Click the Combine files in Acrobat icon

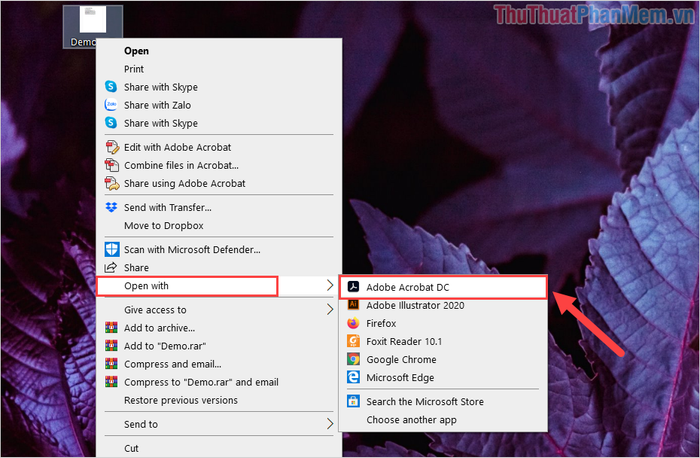click(x=112, y=165)
